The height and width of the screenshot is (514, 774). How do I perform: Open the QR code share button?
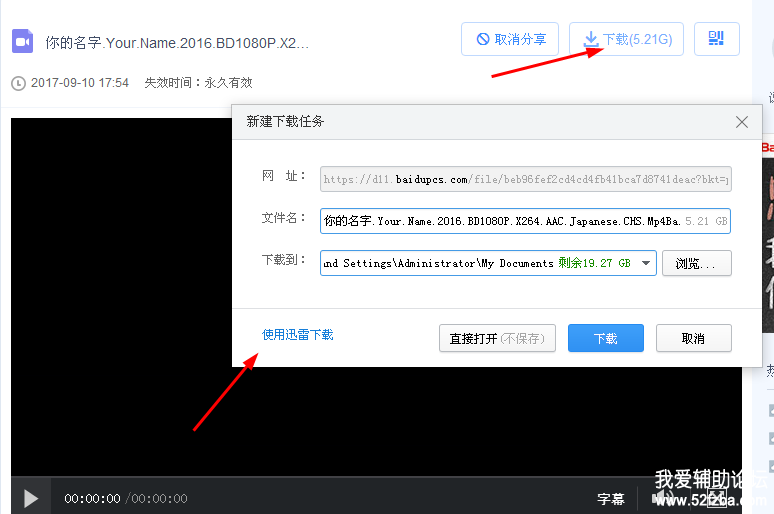click(716, 39)
